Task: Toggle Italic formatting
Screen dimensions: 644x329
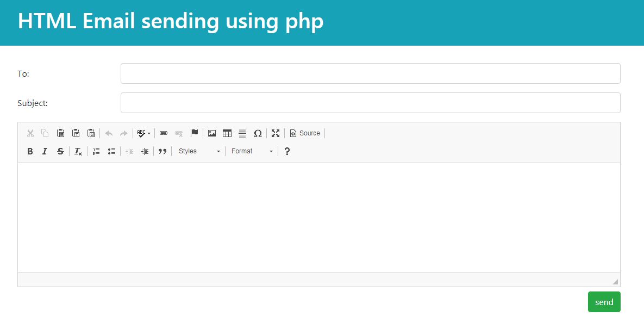Action: [45, 151]
